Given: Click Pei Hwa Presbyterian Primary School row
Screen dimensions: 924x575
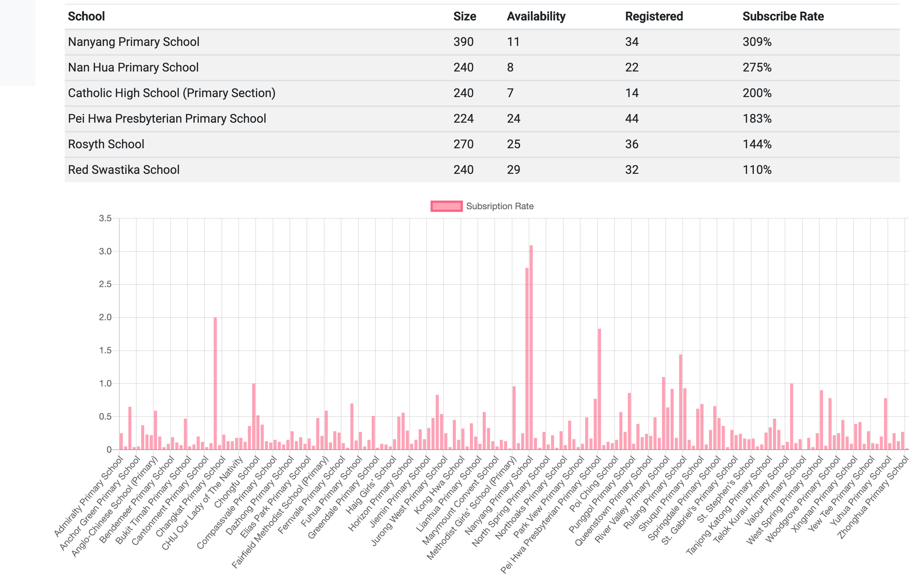Looking at the screenshot, I should 167,119.
